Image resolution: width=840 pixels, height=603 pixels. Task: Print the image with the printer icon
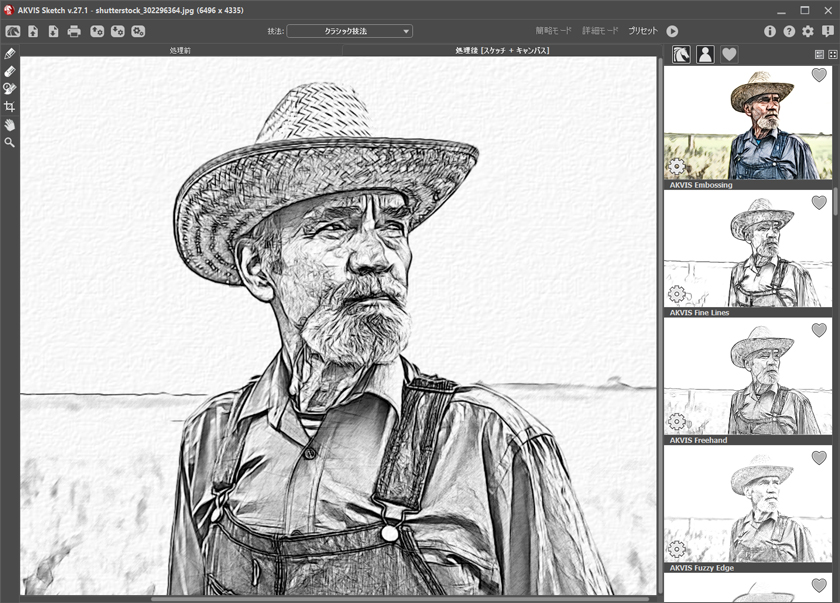tap(74, 31)
